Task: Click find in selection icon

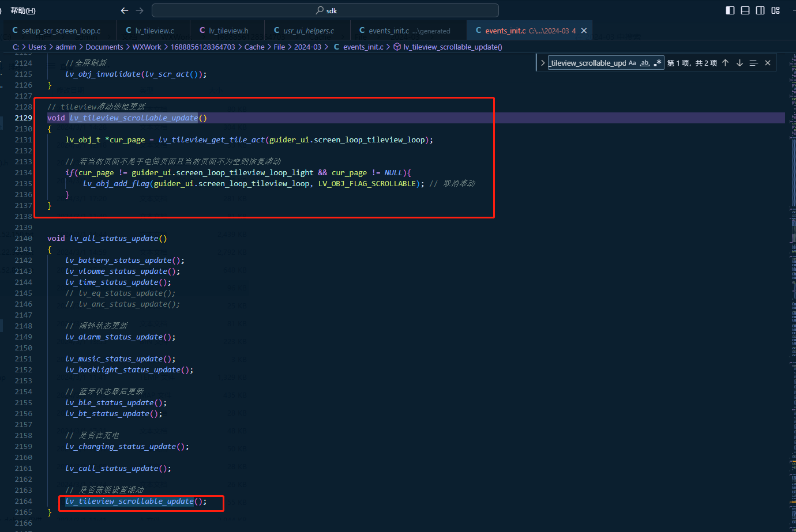Action: 753,63
